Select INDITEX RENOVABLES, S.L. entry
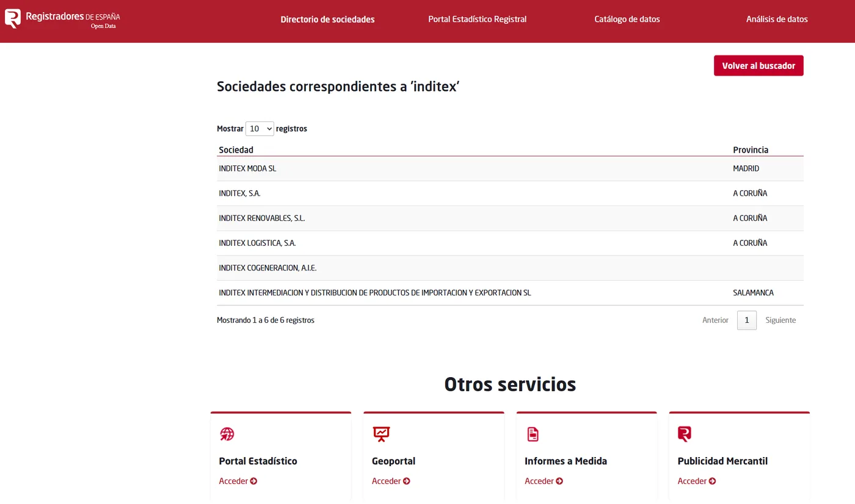 tap(261, 218)
